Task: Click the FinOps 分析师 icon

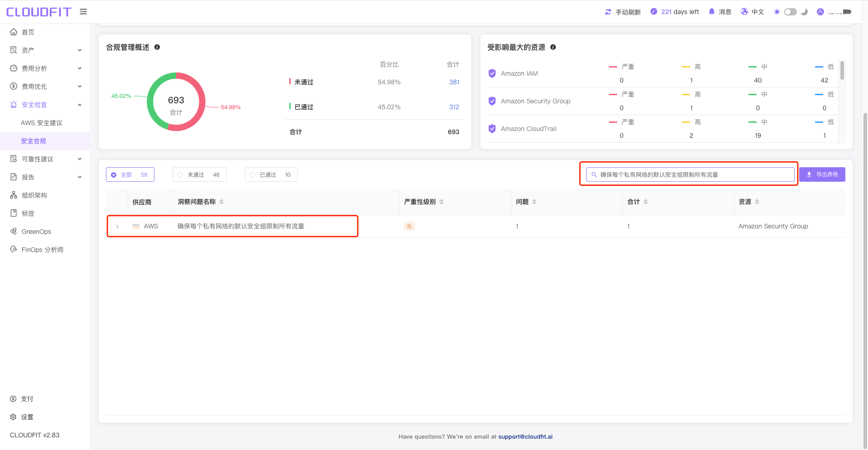Action: pos(14,249)
